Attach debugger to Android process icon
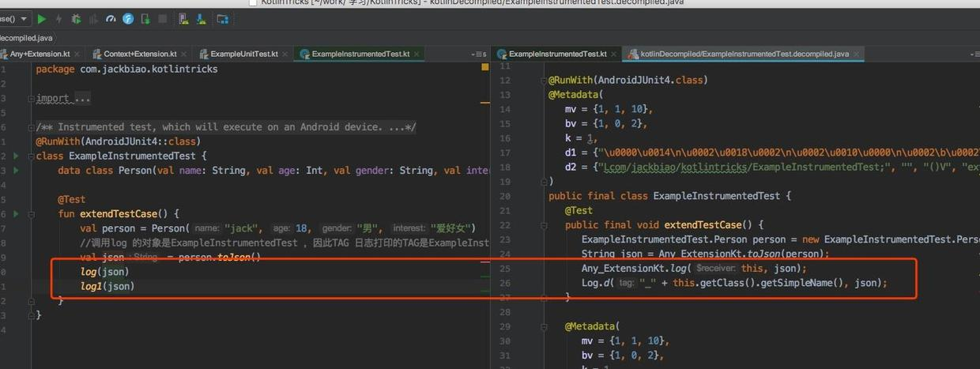Viewport: 980px width, 369px height. click(145, 19)
